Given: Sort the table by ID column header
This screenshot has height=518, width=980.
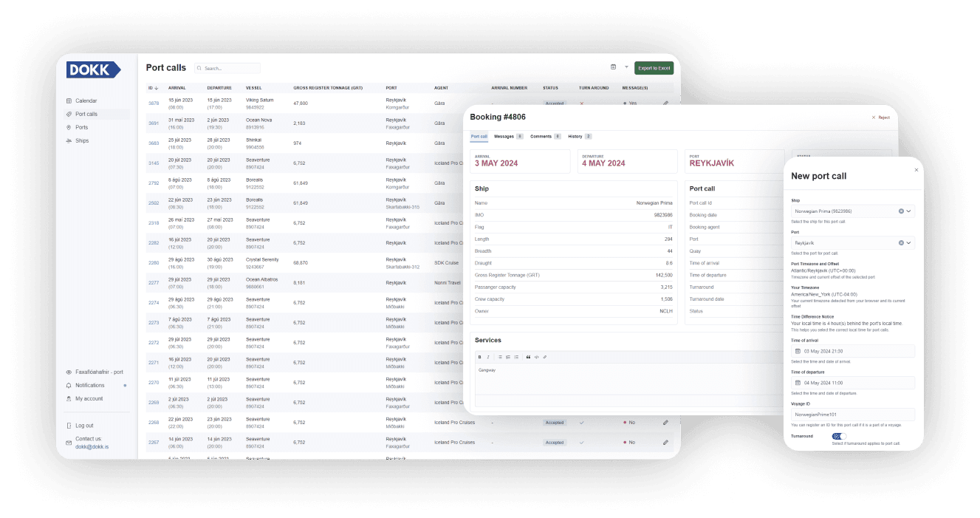Looking at the screenshot, I should pyautogui.click(x=152, y=88).
